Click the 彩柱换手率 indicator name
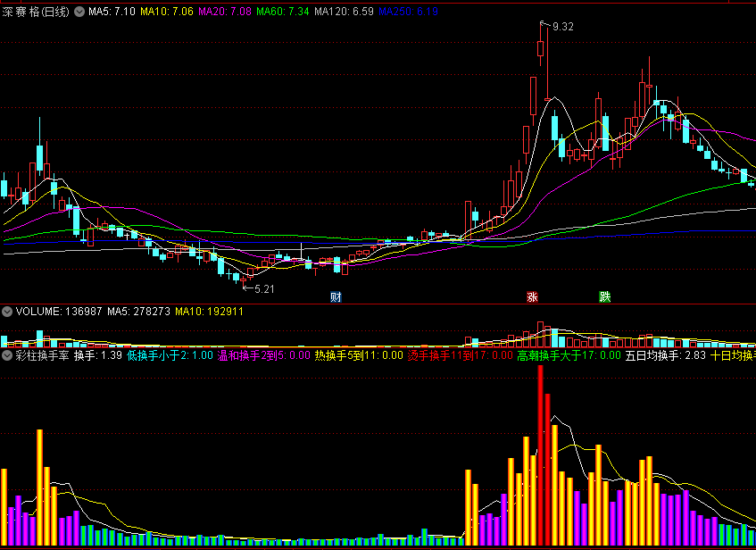 [x=43, y=356]
